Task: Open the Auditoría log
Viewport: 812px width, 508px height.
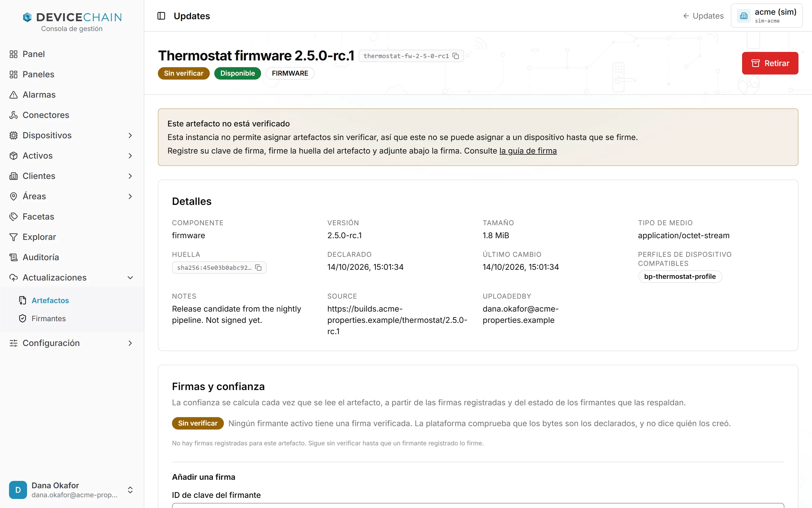Action: [72, 257]
